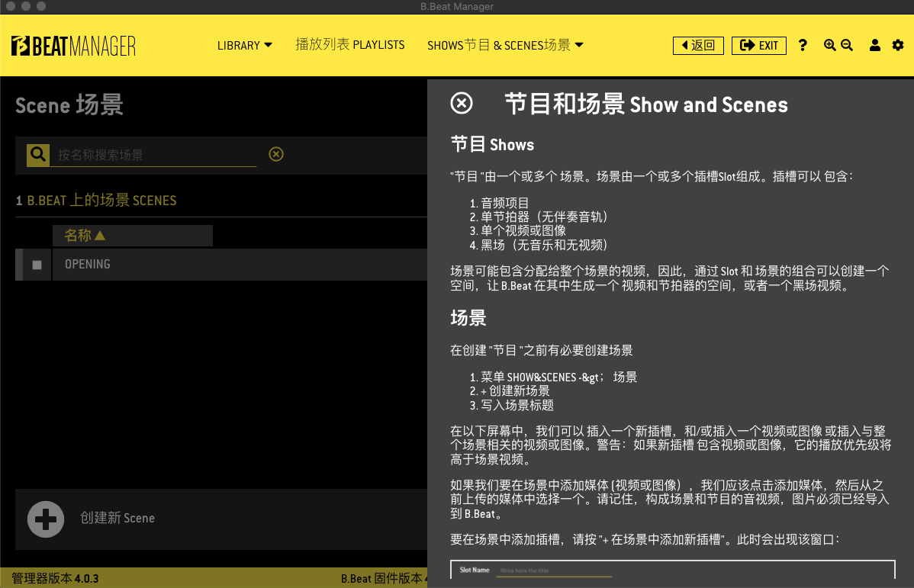Click the Scene 场景 page title
The width and height of the screenshot is (914, 588).
(69, 105)
